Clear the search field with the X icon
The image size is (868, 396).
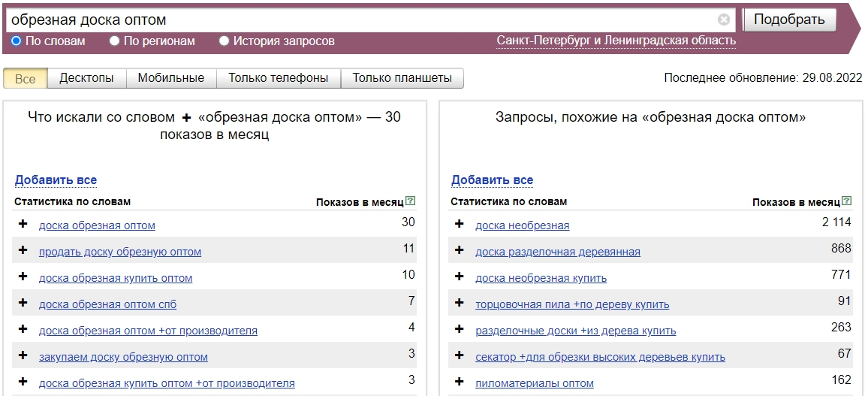tap(723, 20)
